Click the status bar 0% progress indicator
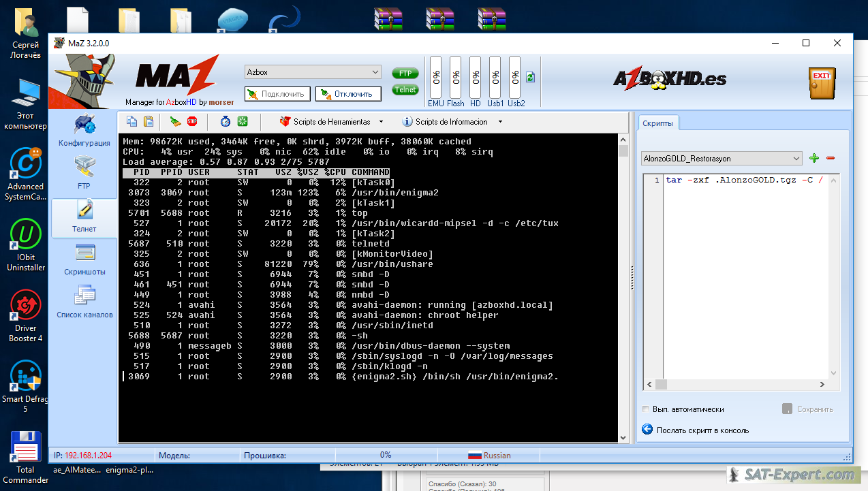The image size is (868, 491). [386, 455]
